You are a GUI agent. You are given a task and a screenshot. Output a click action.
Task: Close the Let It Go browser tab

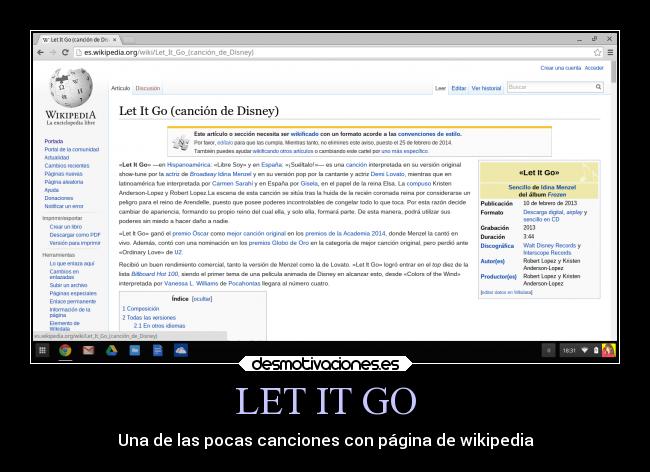(x=115, y=40)
